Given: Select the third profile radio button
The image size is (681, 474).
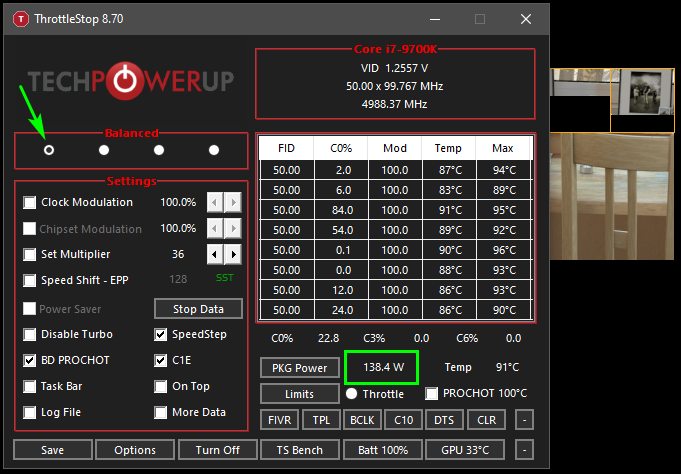Looking at the screenshot, I should pyautogui.click(x=159, y=150).
